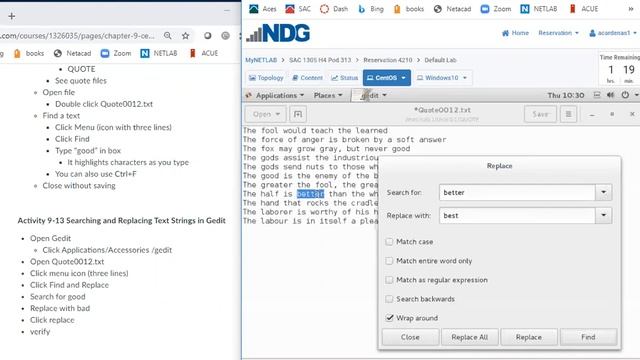Click the volume icon in CentOS panel
The width and height of the screenshot is (640, 360).
click(610, 95)
